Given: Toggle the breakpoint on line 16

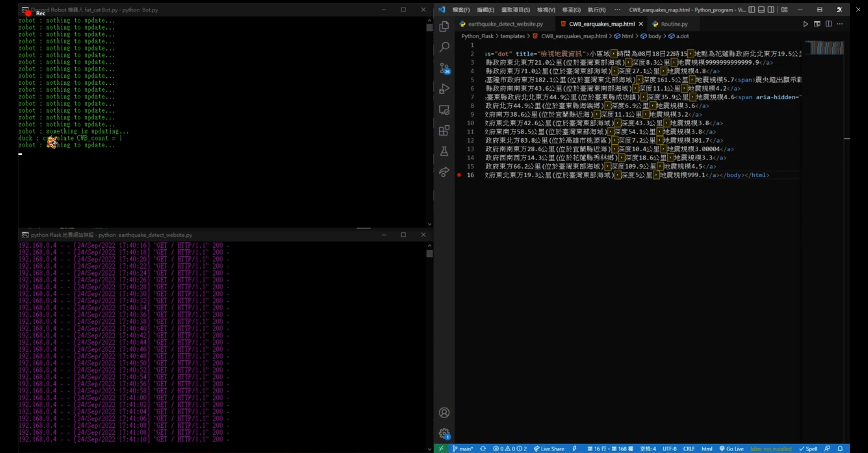Looking at the screenshot, I should 459,175.
